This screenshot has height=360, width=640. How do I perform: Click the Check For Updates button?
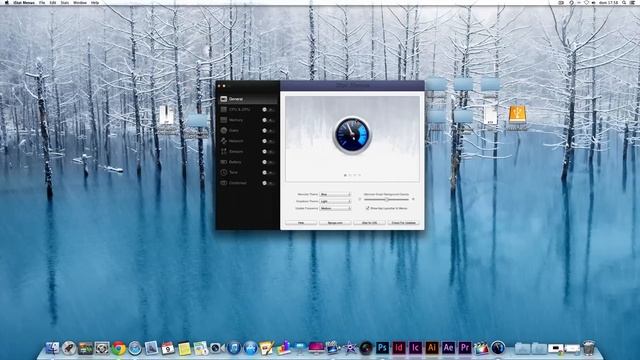coord(404,222)
